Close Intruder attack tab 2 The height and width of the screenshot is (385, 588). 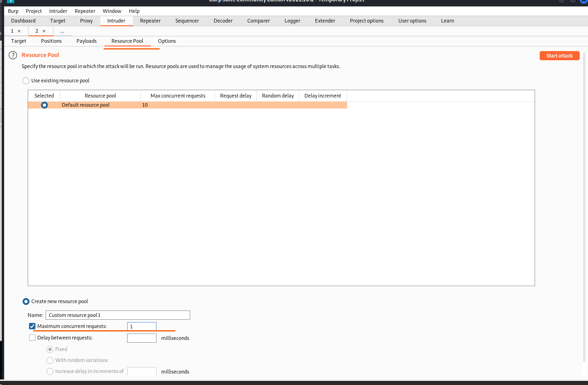coord(44,31)
